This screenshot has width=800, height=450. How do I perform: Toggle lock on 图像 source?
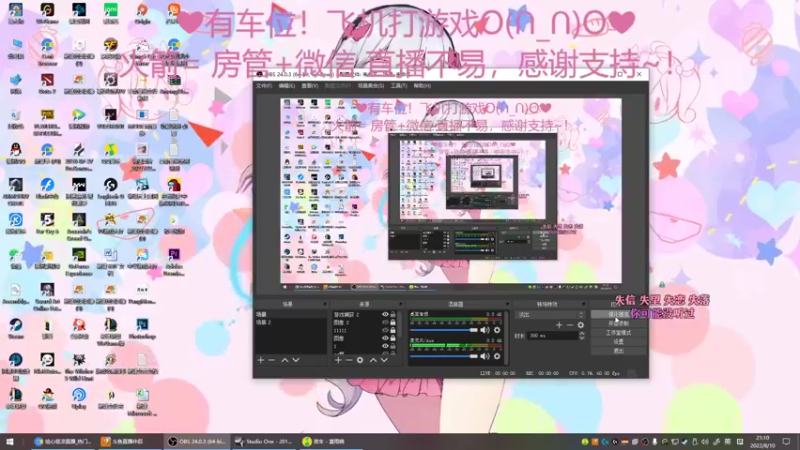click(393, 338)
